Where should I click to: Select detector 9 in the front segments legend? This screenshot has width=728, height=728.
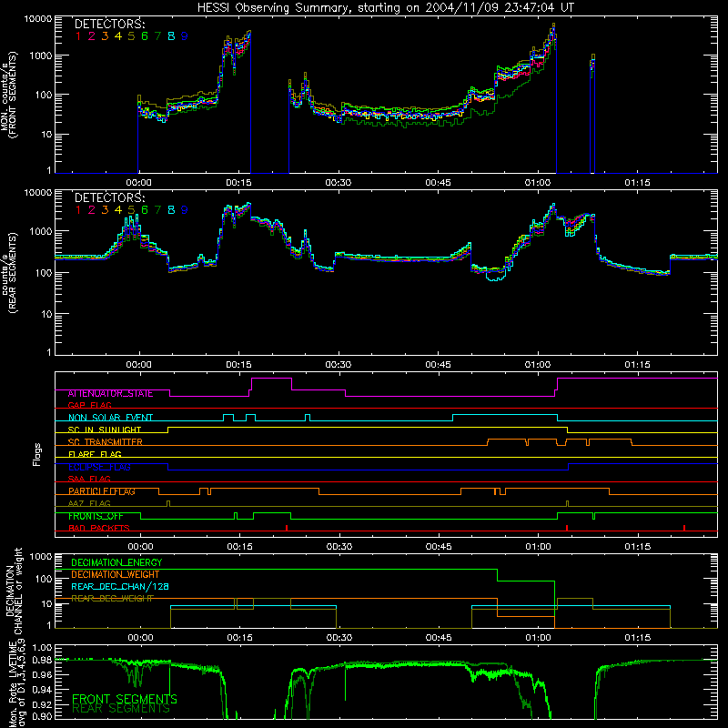[185, 36]
